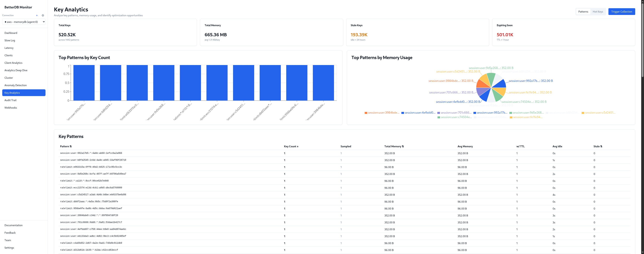The width and height of the screenshot is (644, 254).
Task: Open the Documentation link
Action: pyautogui.click(x=13, y=225)
